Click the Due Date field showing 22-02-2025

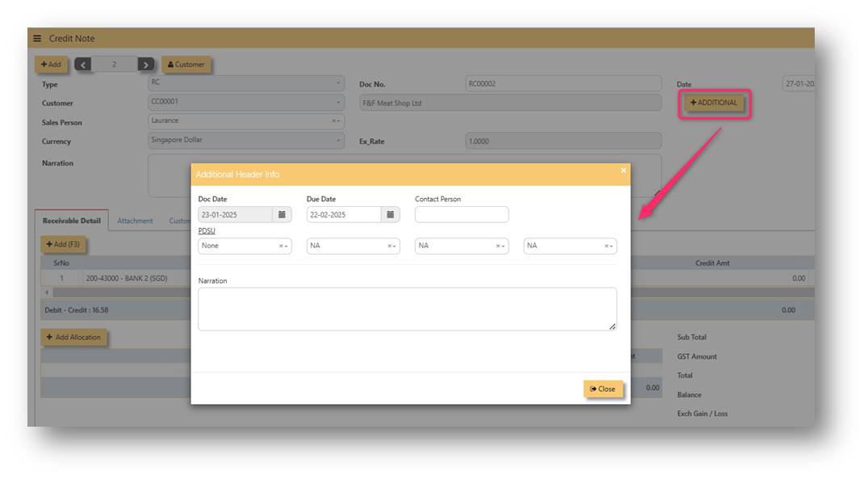[344, 214]
